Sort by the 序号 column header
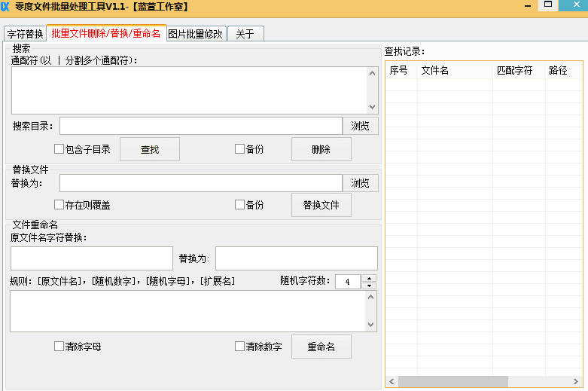This screenshot has height=391, width=588. pyautogui.click(x=401, y=70)
